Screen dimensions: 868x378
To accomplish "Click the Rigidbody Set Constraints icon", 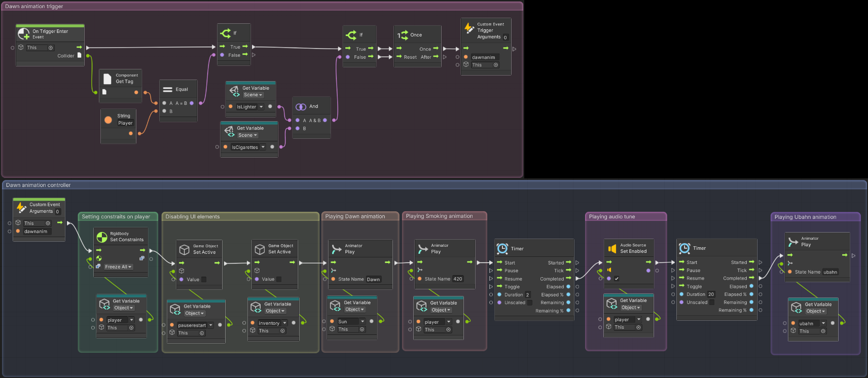I will pos(102,237).
